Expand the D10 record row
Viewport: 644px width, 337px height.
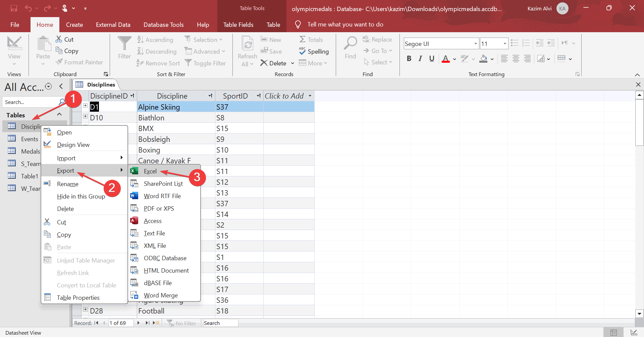[86, 116]
